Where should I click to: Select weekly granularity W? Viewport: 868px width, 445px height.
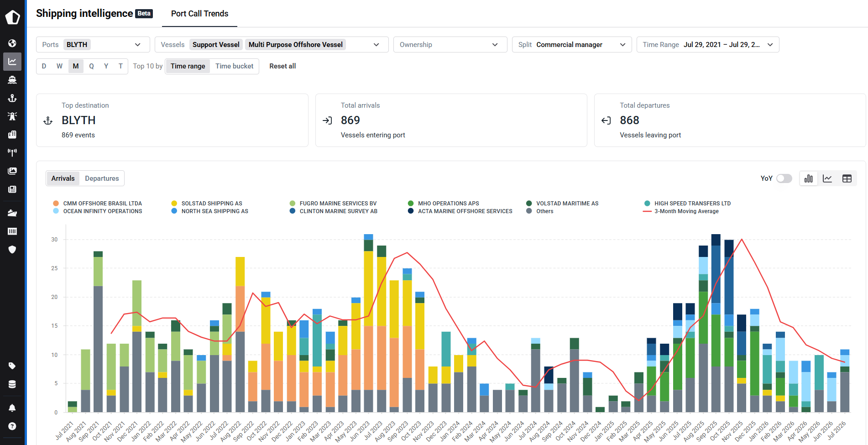pyautogui.click(x=59, y=66)
